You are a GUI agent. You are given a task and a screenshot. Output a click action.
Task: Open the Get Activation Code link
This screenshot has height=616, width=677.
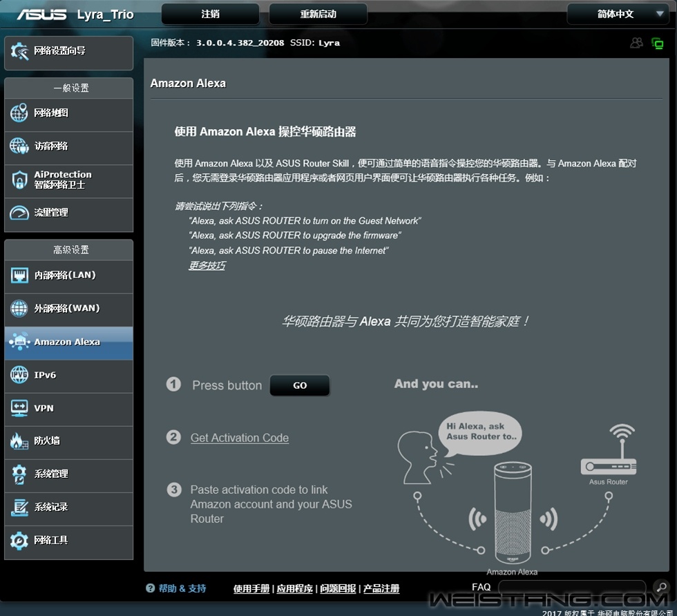click(240, 438)
